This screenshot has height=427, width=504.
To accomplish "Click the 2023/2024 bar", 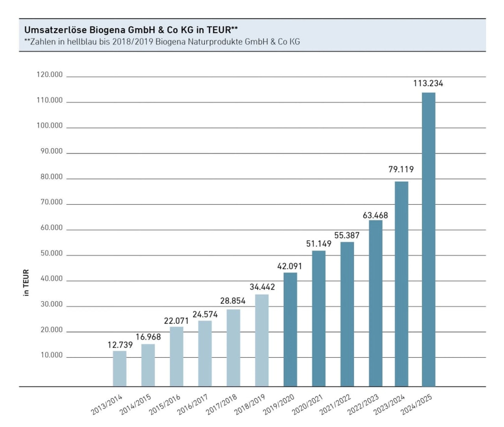I will coord(401,284).
